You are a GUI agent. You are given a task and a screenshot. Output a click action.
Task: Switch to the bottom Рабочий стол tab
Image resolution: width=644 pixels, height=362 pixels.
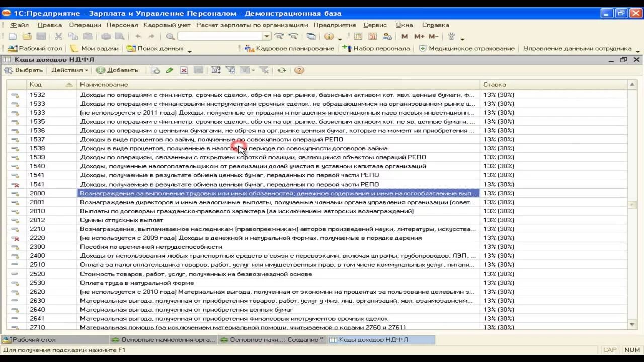tap(54, 340)
